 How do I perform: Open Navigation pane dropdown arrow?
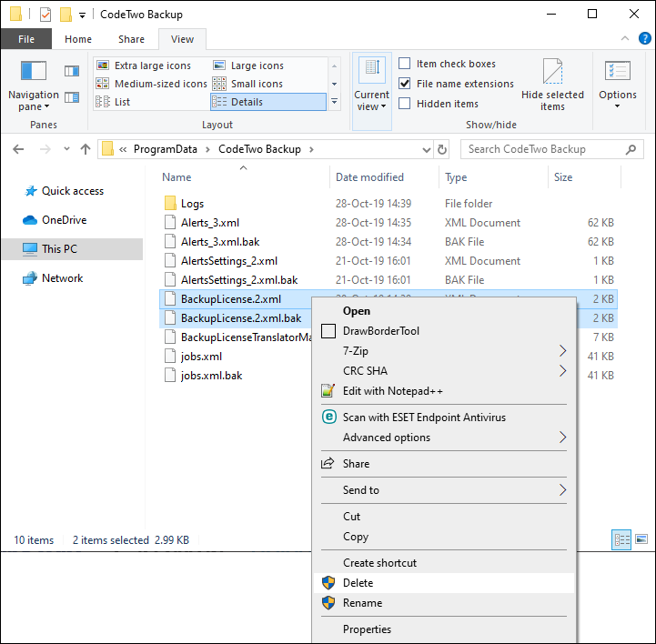coord(46,106)
